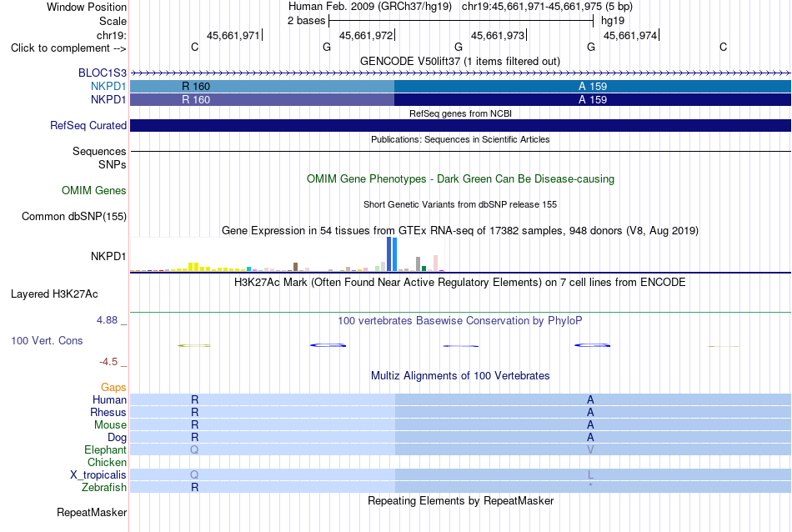Click the 100 Vert. Cons label
The width and height of the screenshot is (792, 532).
click(x=47, y=340)
